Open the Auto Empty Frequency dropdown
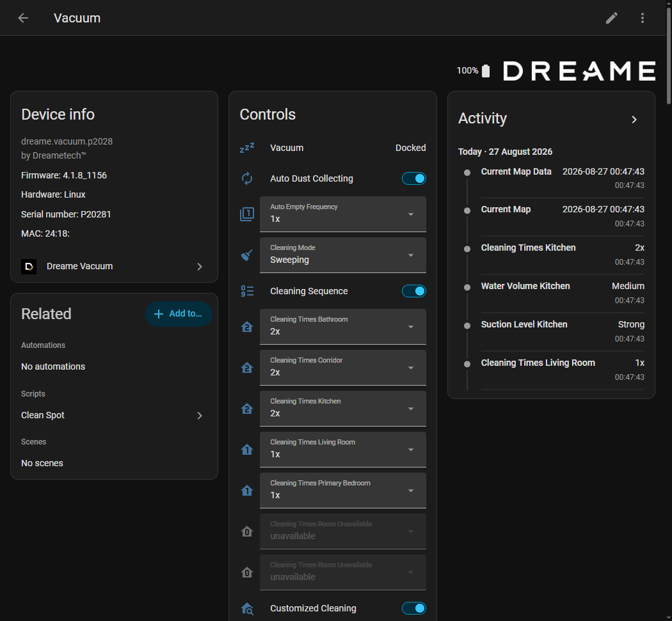The width and height of the screenshot is (672, 621). [343, 214]
